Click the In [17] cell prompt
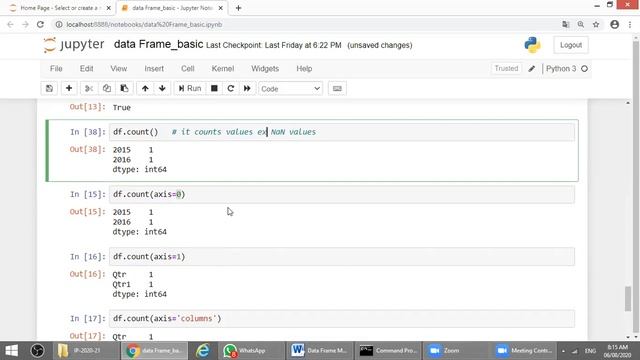Viewport: 640px width, 360px height. 88,318
